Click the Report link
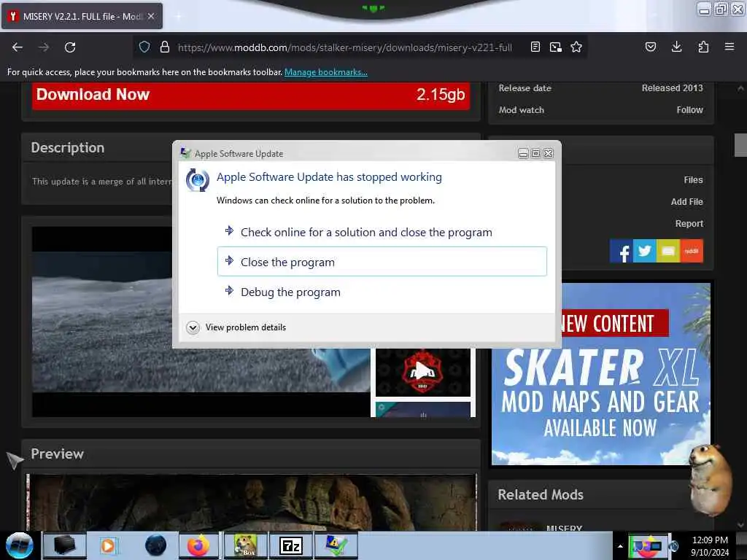Screen dimensions: 747x560 pyautogui.click(x=689, y=224)
